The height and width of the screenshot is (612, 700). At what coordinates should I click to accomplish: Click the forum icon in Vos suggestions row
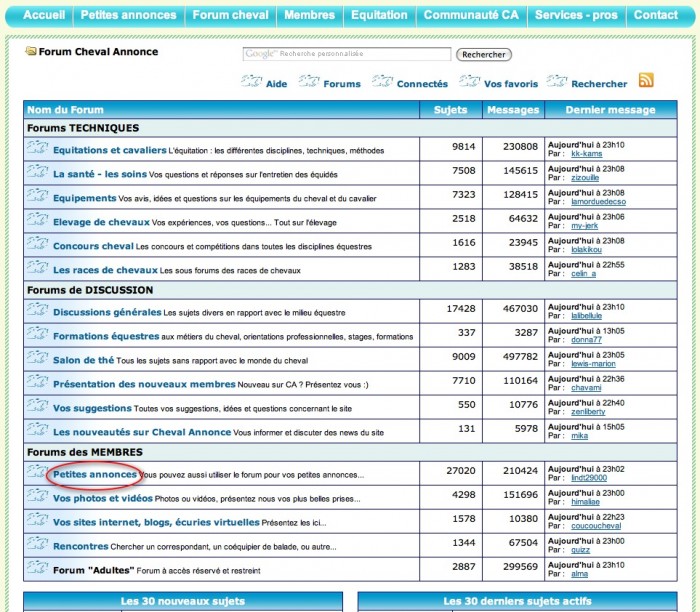coord(37,406)
